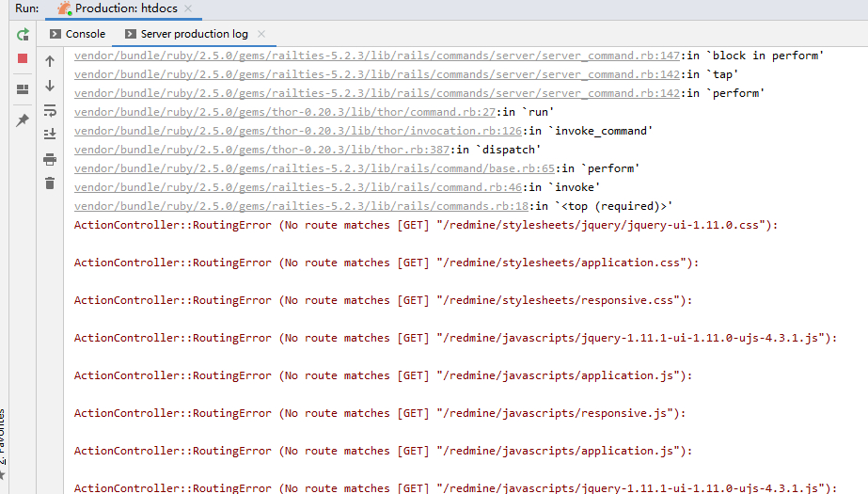Open thor.rb:387 dispatch link
Image resolution: width=868 pixels, height=494 pixels.
click(x=261, y=150)
